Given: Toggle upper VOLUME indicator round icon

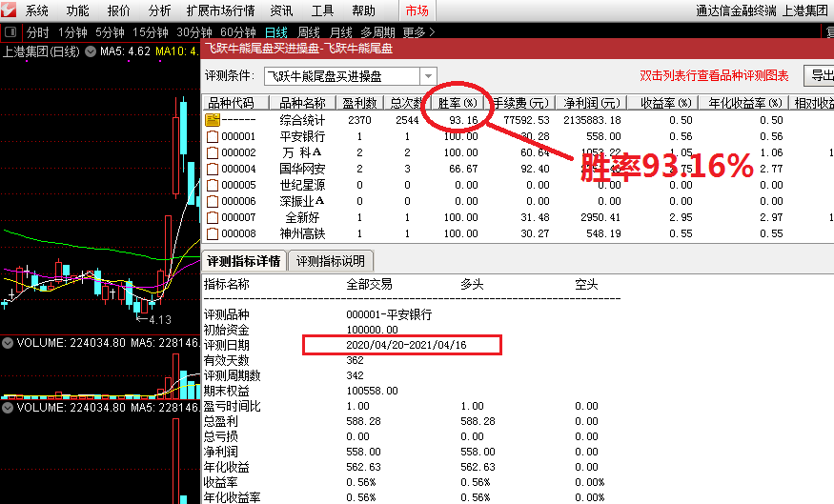Looking at the screenshot, I should point(8,343).
